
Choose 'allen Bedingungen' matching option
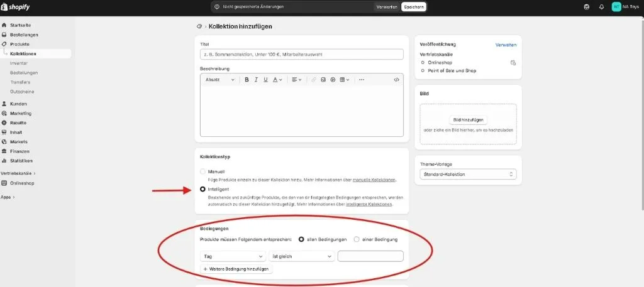pyautogui.click(x=301, y=239)
